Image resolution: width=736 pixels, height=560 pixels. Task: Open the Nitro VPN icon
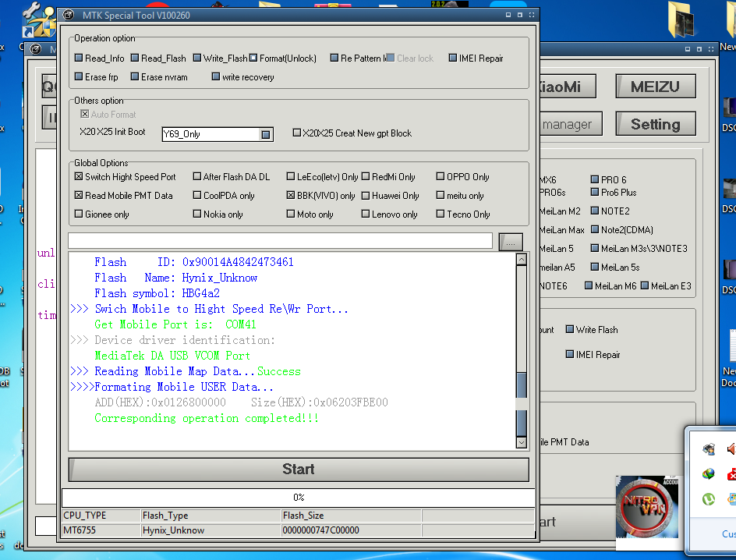click(649, 508)
